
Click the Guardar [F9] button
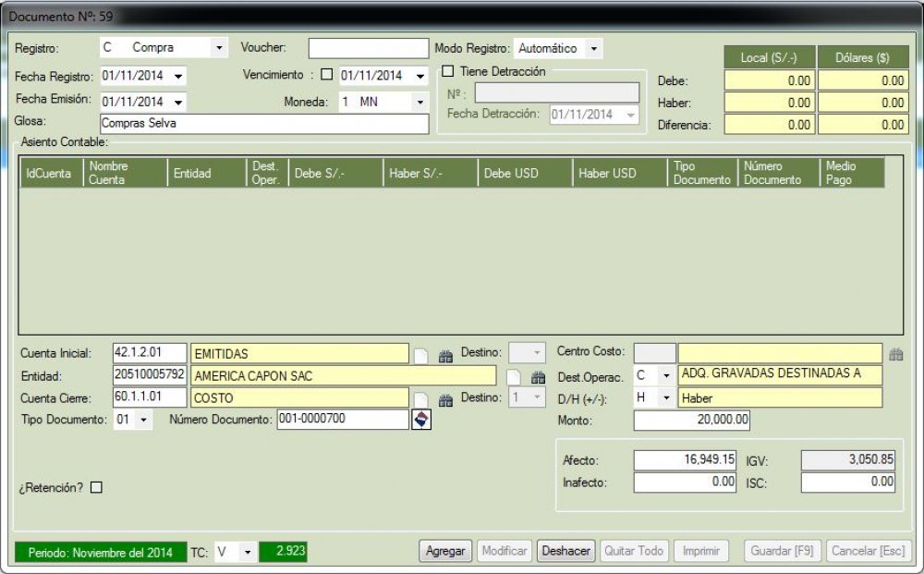point(782,551)
